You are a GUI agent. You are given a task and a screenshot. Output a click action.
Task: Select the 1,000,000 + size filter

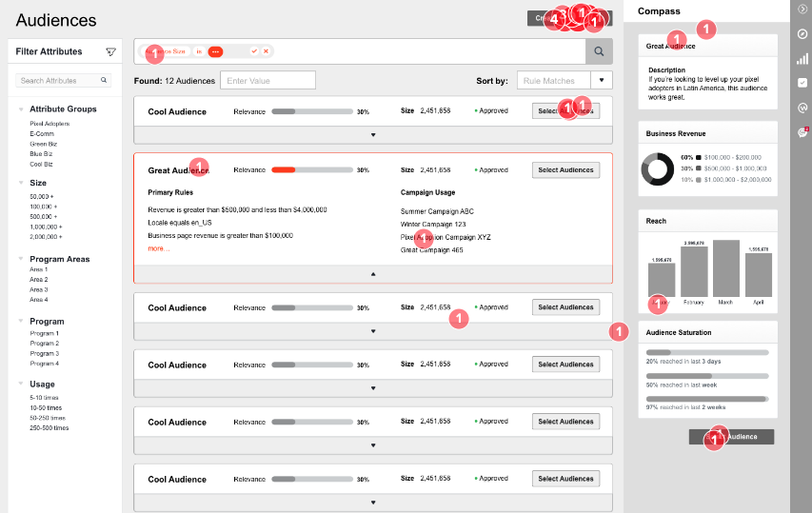click(46, 227)
